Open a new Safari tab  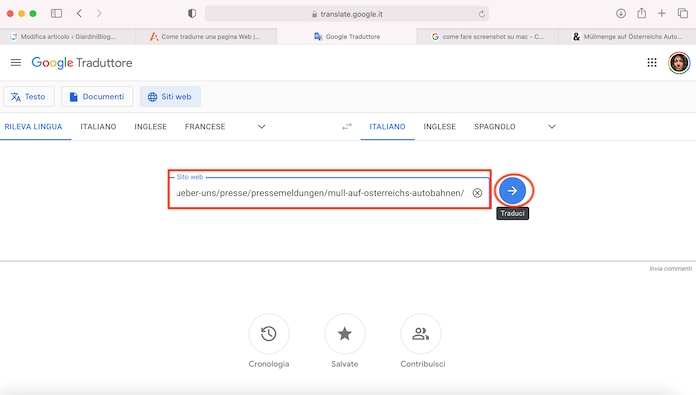pos(662,13)
